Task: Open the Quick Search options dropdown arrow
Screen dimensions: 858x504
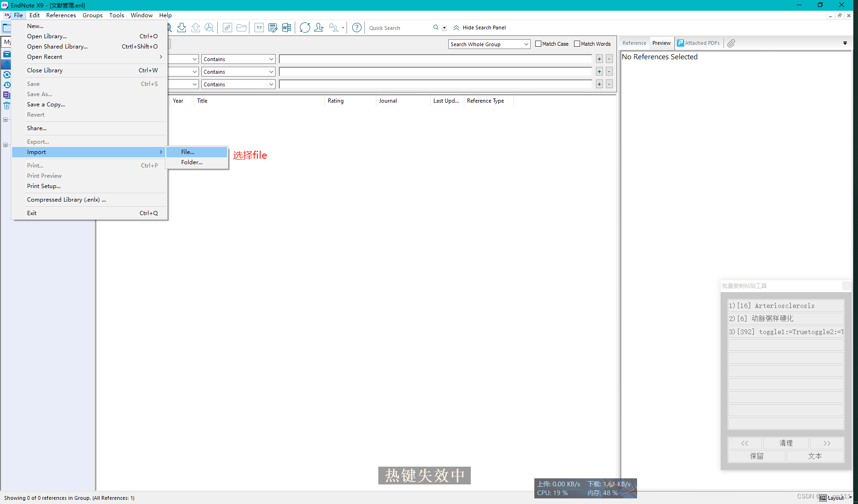Action: coord(444,28)
